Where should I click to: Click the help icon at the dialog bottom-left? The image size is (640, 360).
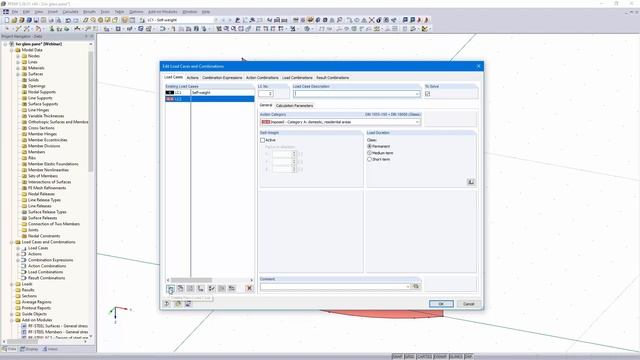[x=167, y=304]
